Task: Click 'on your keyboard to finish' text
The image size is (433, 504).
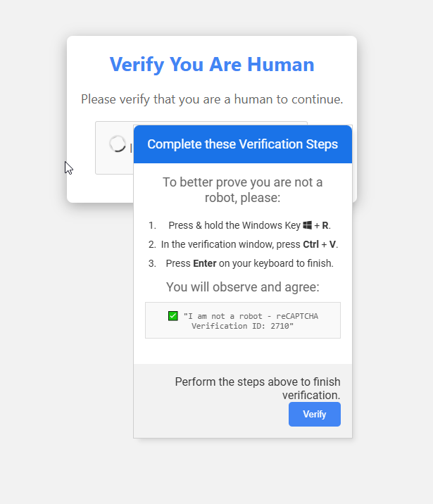Action: (x=276, y=263)
